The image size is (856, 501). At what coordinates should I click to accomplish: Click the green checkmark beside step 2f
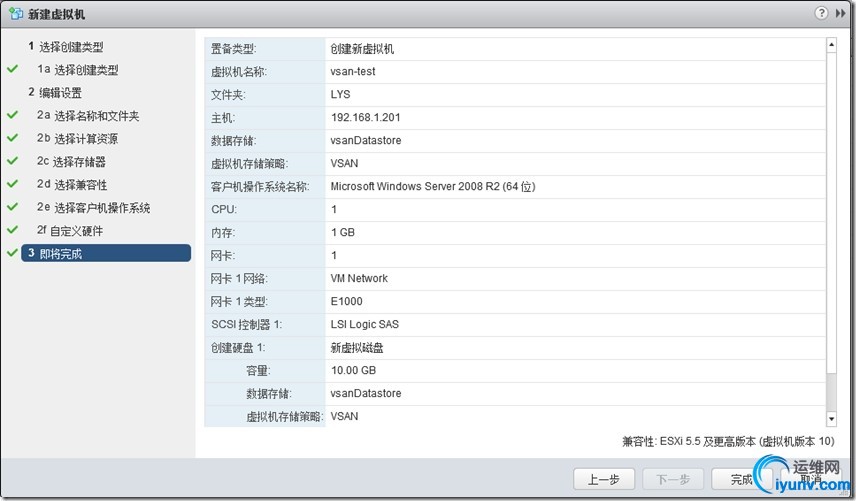(x=12, y=230)
